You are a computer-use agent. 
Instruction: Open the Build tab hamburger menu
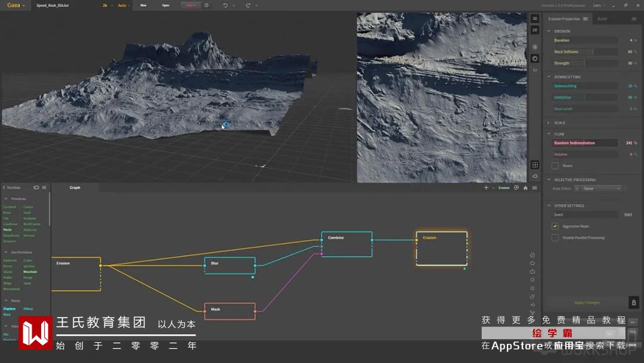[x=634, y=19]
